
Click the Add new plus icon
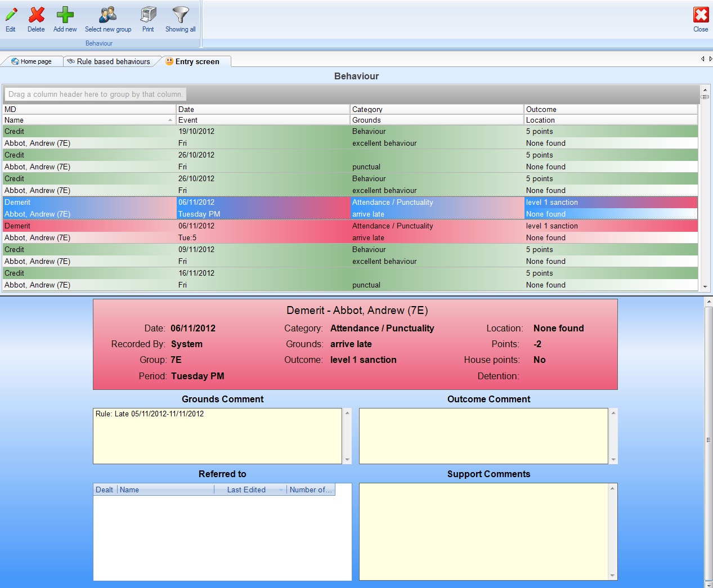tap(65, 15)
